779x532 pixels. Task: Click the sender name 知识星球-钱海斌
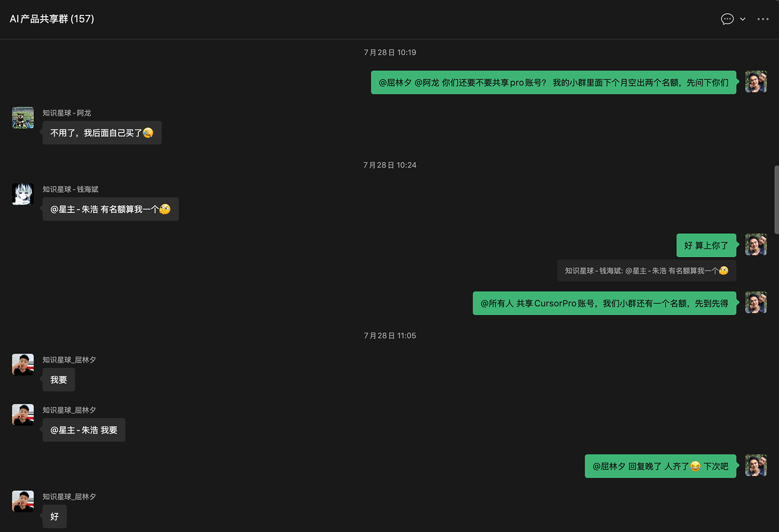(x=70, y=189)
